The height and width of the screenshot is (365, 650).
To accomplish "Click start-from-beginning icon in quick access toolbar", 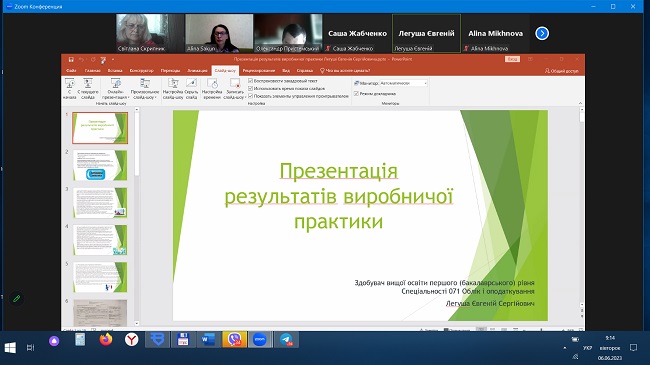I will [103, 60].
